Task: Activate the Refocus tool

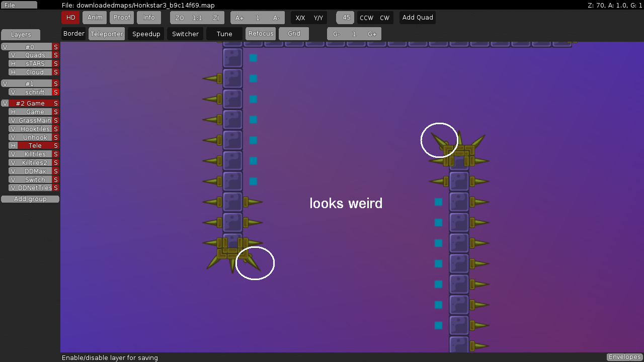Action: pos(261,33)
